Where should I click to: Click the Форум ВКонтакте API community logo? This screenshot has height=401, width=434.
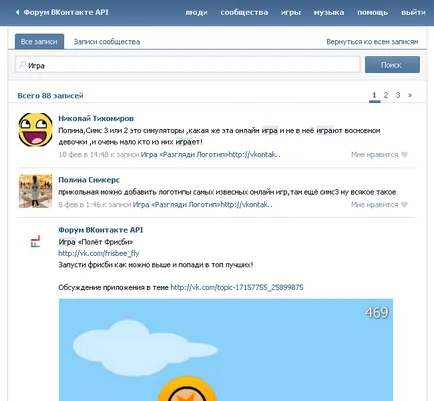(x=35, y=241)
